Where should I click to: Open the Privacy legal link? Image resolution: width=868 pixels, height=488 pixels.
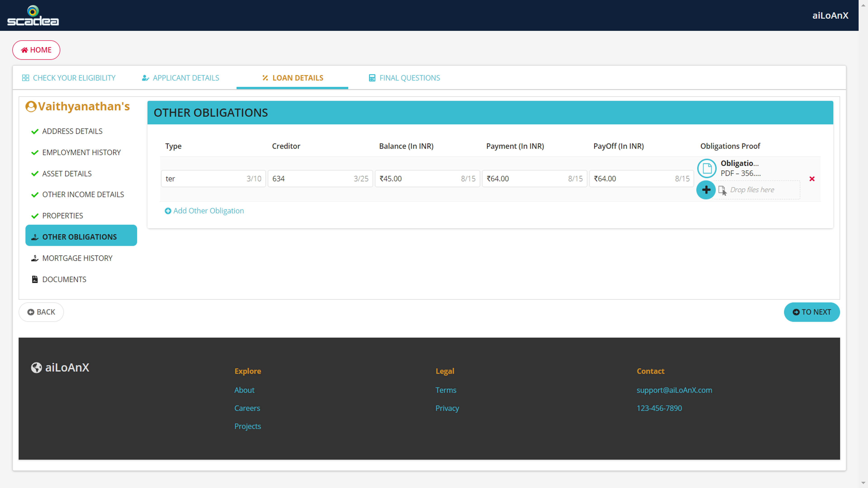coord(447,408)
